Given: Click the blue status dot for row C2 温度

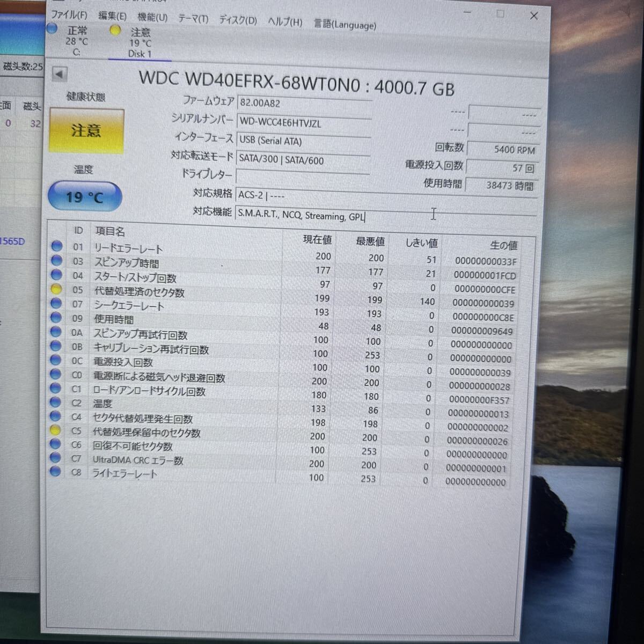Looking at the screenshot, I should 55,402.
